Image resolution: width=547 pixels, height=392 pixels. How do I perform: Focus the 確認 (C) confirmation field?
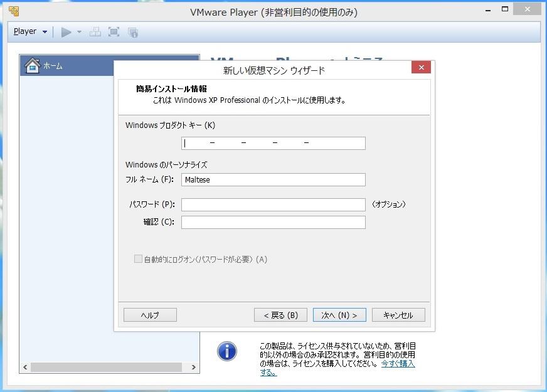click(x=273, y=222)
